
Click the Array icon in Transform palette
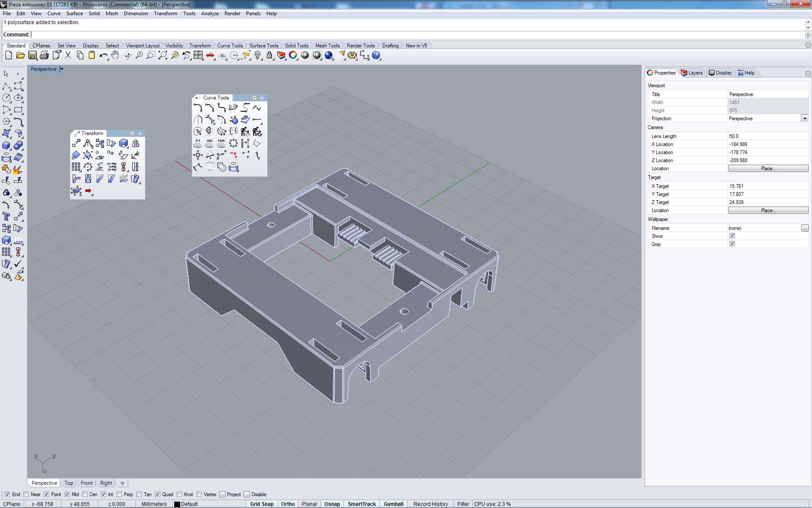click(76, 167)
